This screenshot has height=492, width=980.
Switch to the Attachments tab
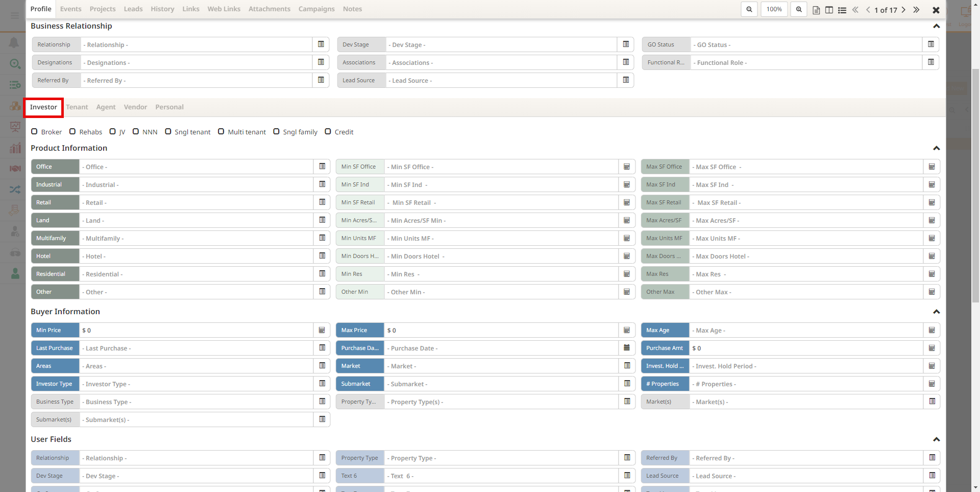point(269,9)
